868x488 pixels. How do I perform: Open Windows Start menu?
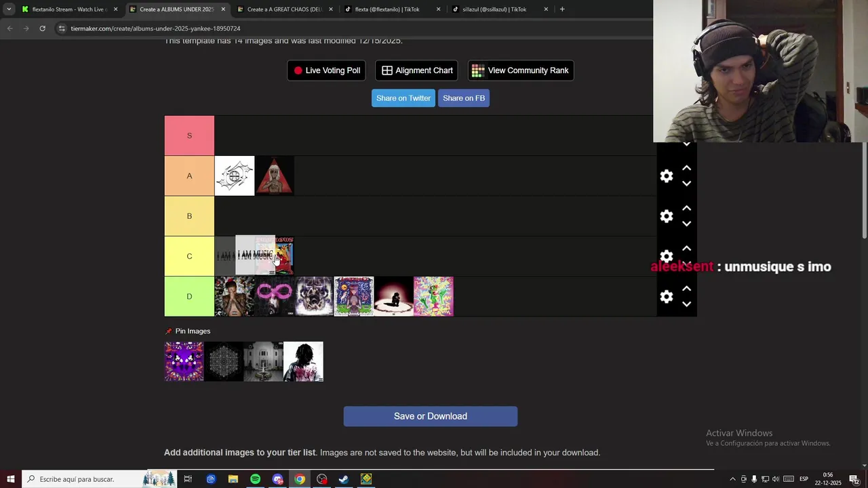click(x=11, y=479)
